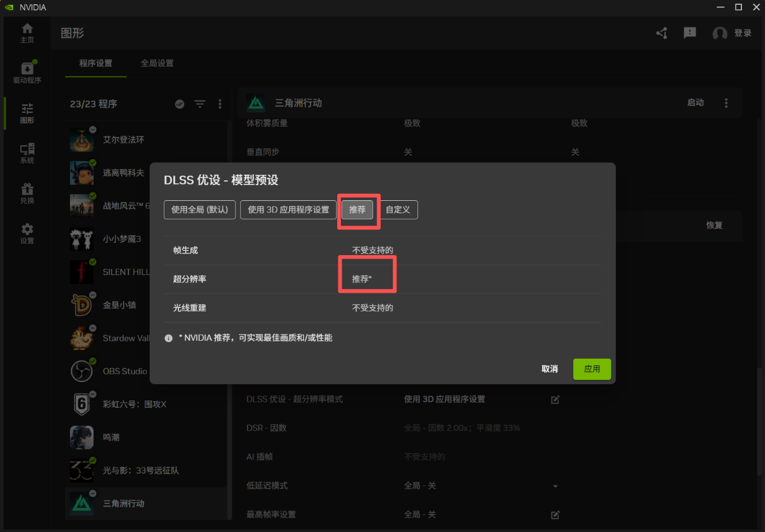The image size is (765, 532).
Task: Select the 自定义 preset option
Action: pyautogui.click(x=398, y=209)
